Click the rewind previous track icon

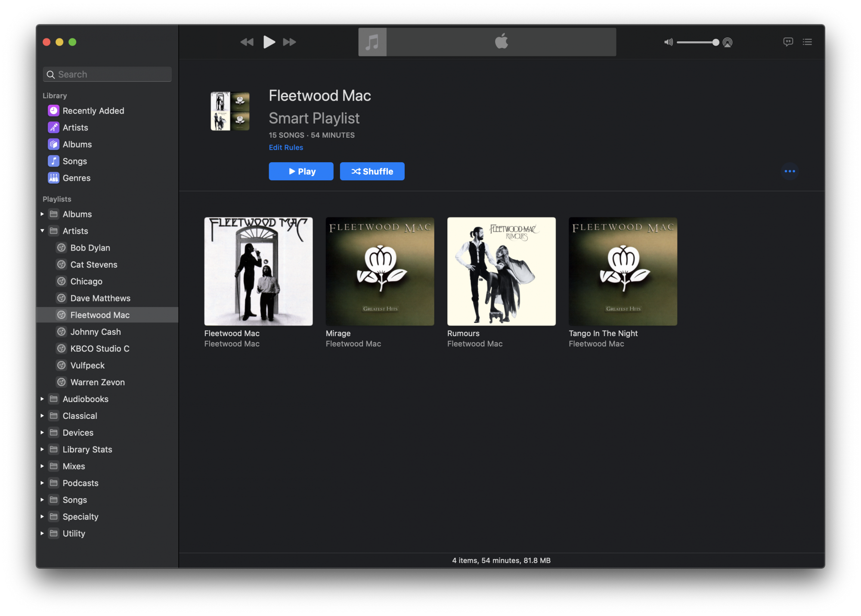coord(247,42)
